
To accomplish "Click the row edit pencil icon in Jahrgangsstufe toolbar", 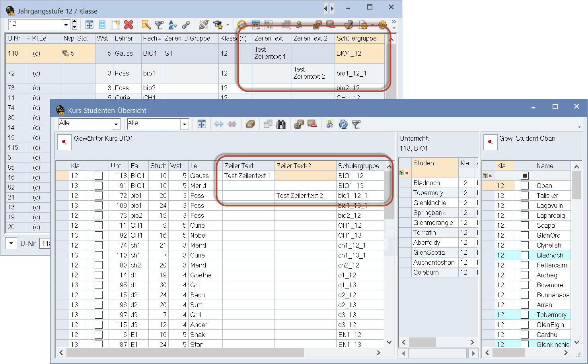I will [x=146, y=25].
